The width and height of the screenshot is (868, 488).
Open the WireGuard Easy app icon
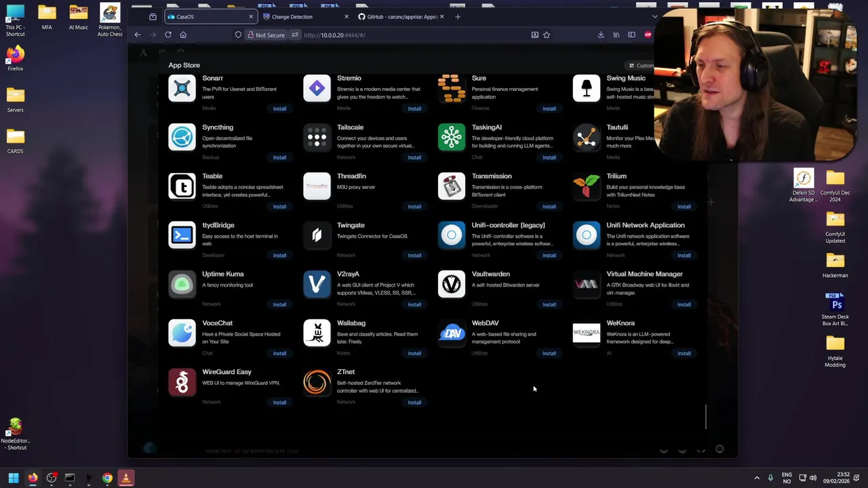[182, 382]
